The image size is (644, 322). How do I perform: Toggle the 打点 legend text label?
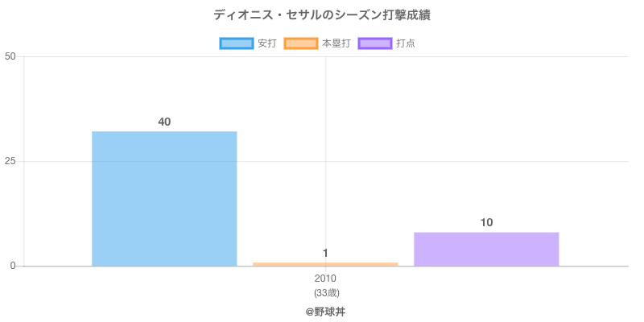pos(406,43)
